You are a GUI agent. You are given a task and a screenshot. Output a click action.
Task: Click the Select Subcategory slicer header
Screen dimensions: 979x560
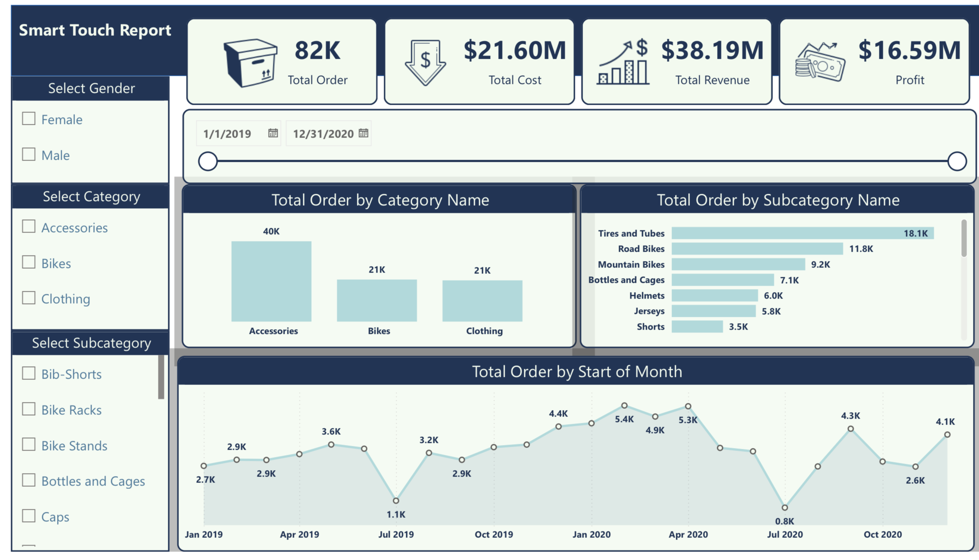[x=91, y=343]
